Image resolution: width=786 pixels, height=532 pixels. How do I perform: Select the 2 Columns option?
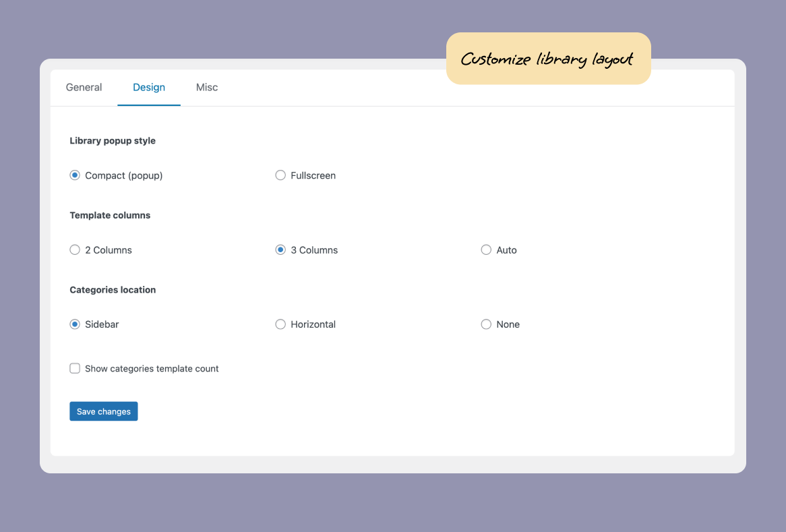[75, 249]
